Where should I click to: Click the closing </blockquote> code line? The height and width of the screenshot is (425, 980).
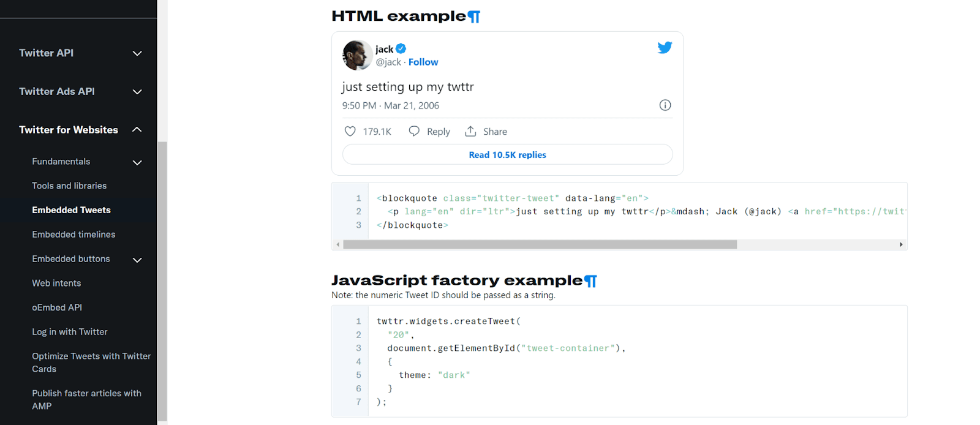point(412,225)
